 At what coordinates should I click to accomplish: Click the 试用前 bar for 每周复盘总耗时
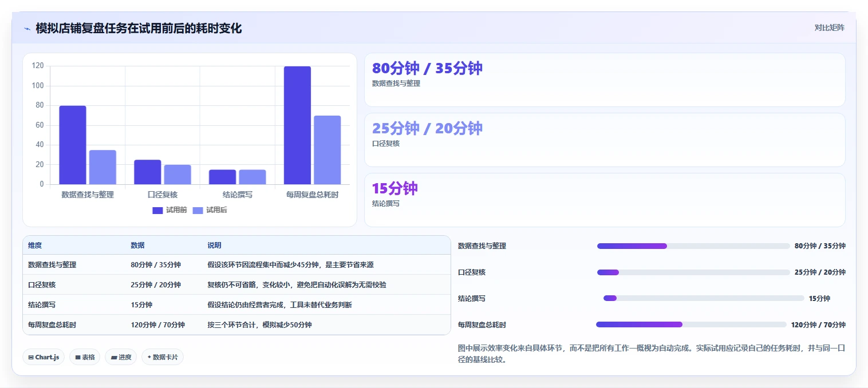(297, 125)
